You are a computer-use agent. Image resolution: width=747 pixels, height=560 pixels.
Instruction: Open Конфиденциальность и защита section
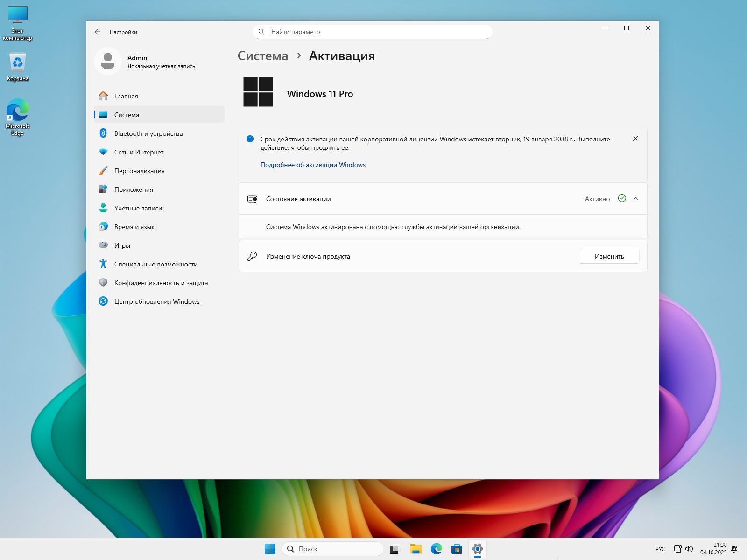coord(161,283)
